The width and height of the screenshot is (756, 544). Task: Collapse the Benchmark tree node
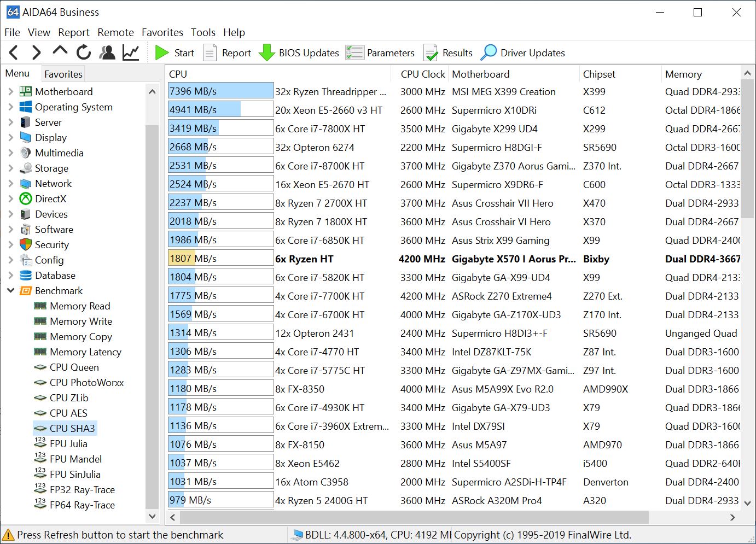point(10,291)
